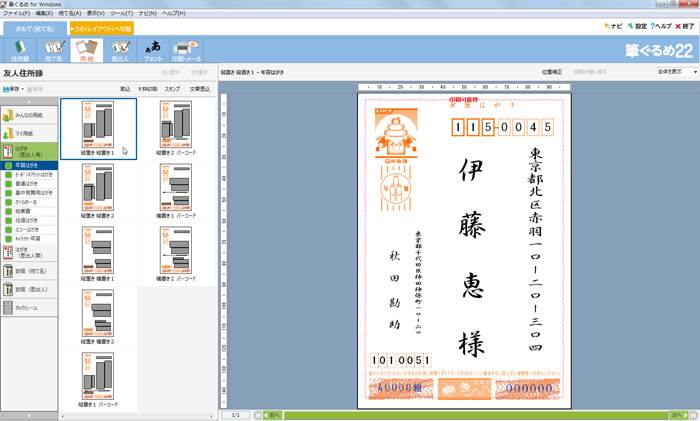
Task: Click the 用紙 paper toolbar icon
Action: [85, 49]
